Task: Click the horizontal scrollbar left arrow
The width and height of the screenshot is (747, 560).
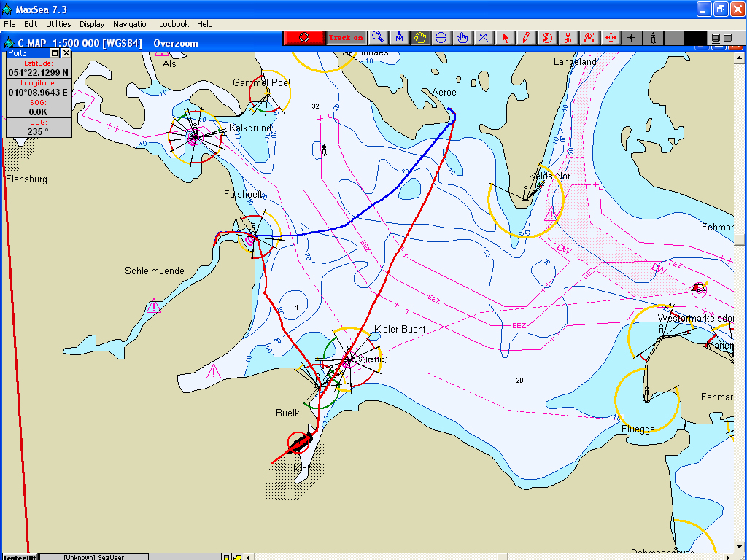Action: click(248, 556)
